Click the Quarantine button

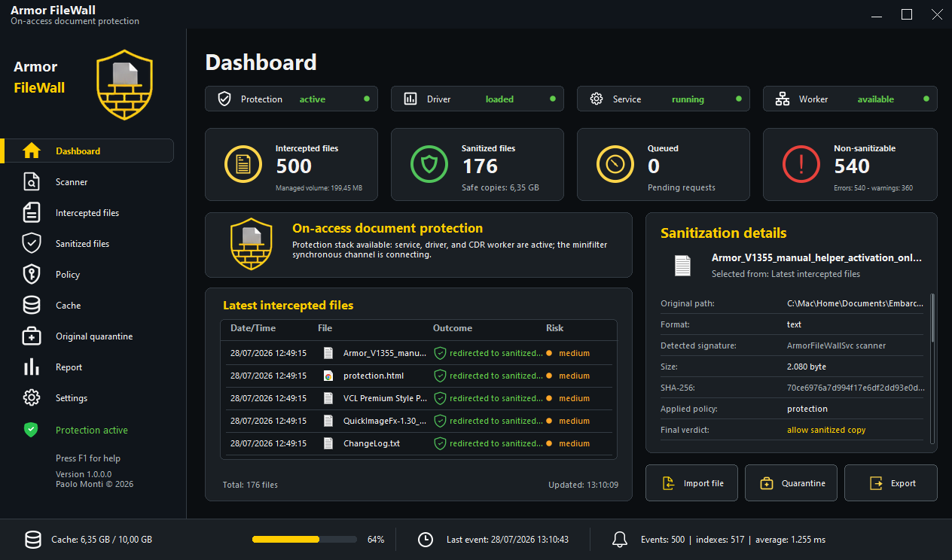pos(791,482)
